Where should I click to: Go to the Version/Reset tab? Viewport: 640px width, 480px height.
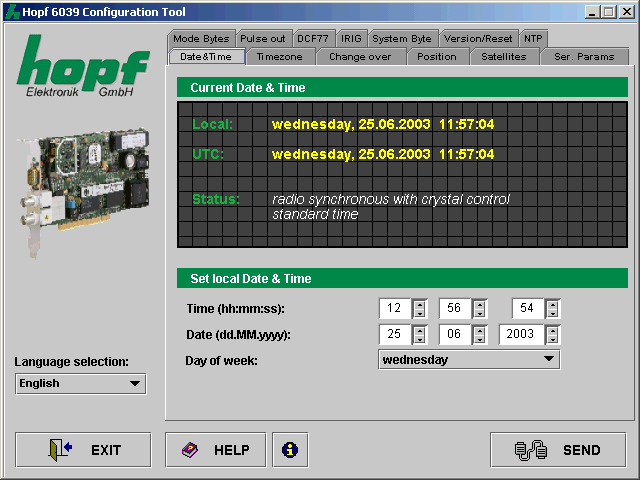[x=478, y=39]
